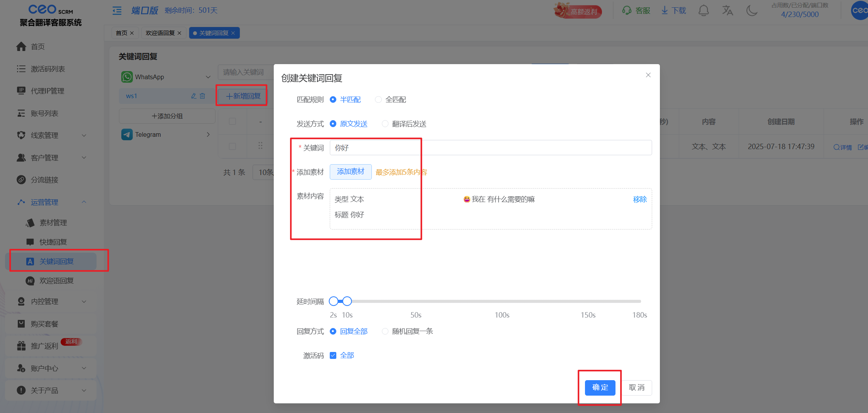Click the delay slider track at 100s
The height and width of the screenshot is (413, 868).
(x=502, y=301)
